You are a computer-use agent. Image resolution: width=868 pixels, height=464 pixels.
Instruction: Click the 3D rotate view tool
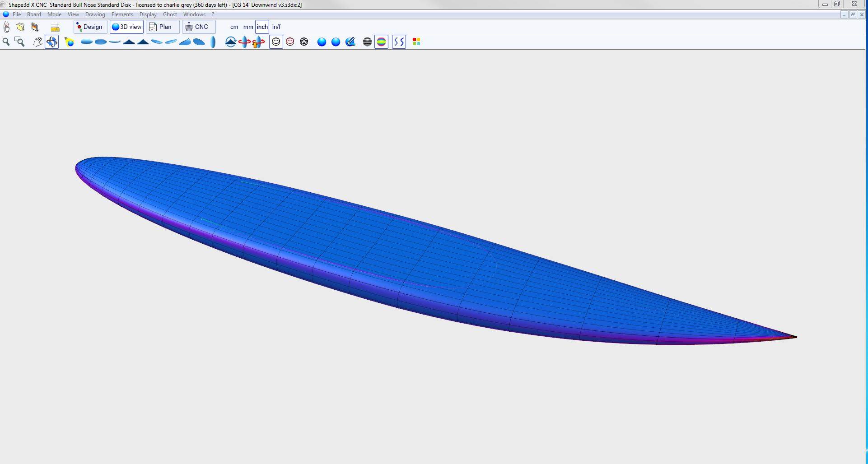click(51, 42)
